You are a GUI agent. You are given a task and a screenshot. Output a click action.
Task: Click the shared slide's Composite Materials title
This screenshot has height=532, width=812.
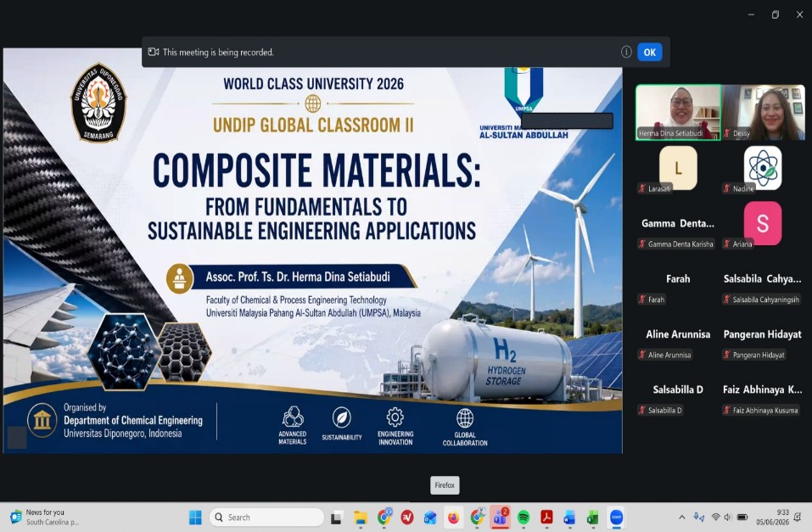tap(316, 171)
